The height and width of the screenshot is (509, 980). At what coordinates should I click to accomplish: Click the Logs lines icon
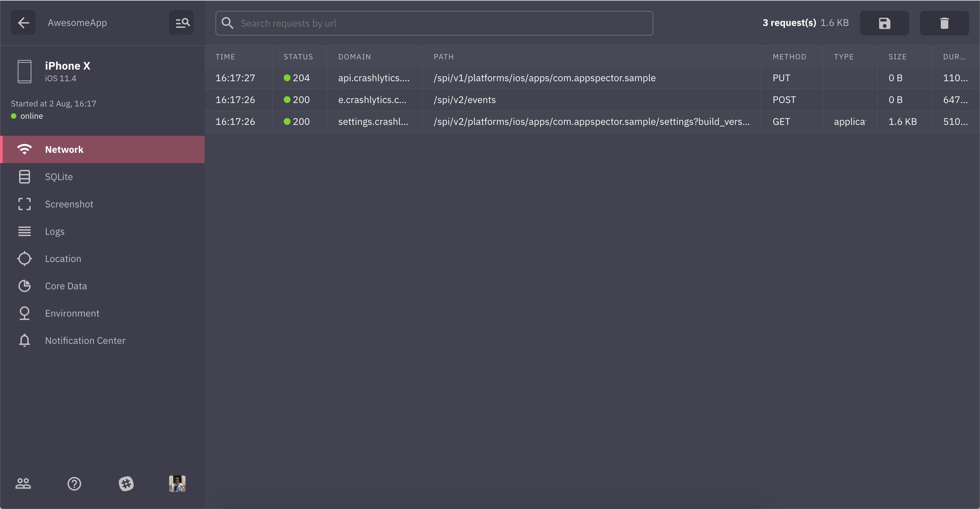[x=24, y=231]
